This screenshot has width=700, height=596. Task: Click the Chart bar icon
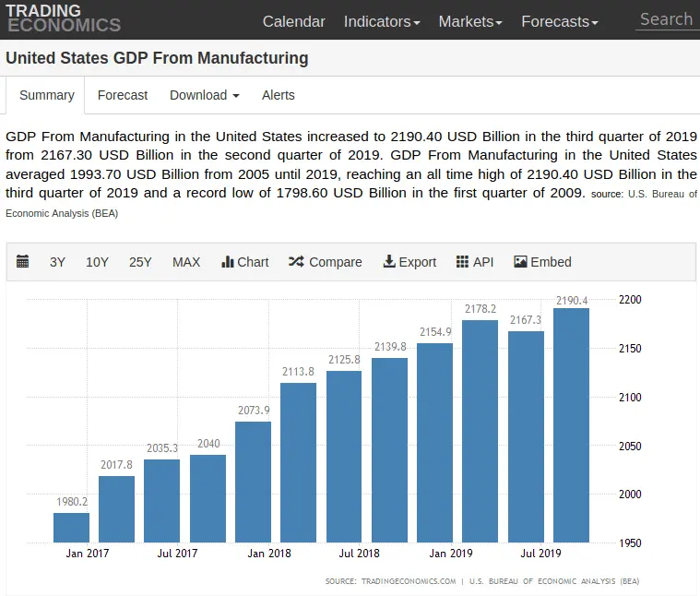click(x=228, y=262)
